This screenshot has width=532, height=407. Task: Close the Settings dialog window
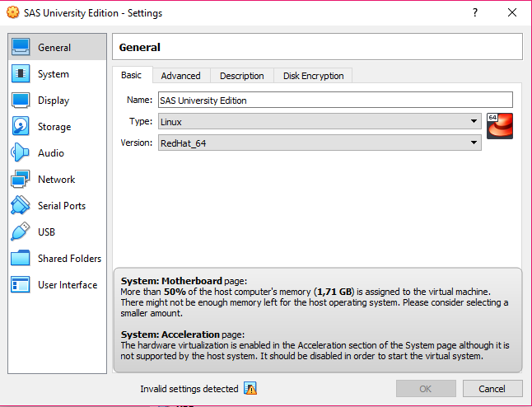point(512,12)
